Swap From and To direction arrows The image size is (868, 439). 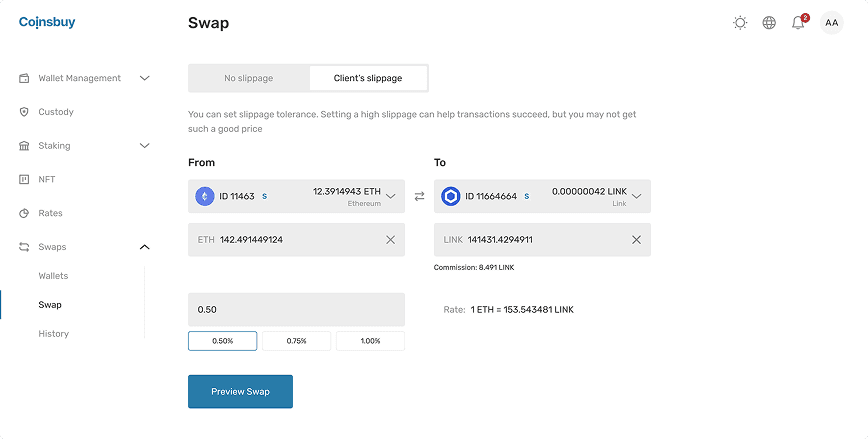[x=420, y=196]
